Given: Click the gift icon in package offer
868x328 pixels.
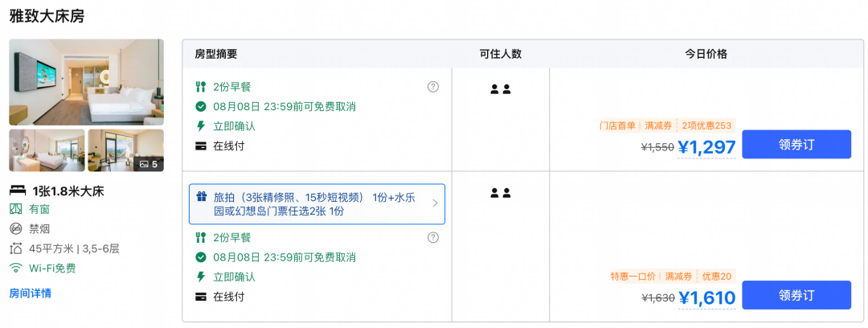Looking at the screenshot, I should coord(202,197).
